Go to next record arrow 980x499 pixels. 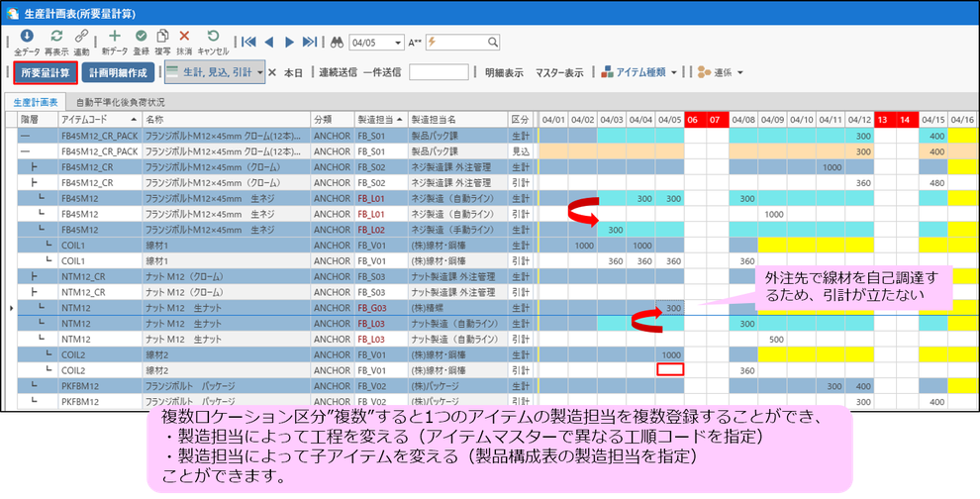289,42
